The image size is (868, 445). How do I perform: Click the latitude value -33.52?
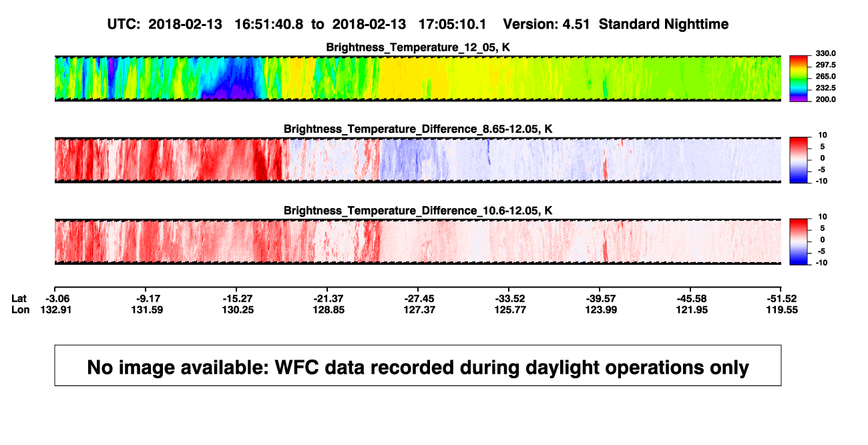point(509,298)
